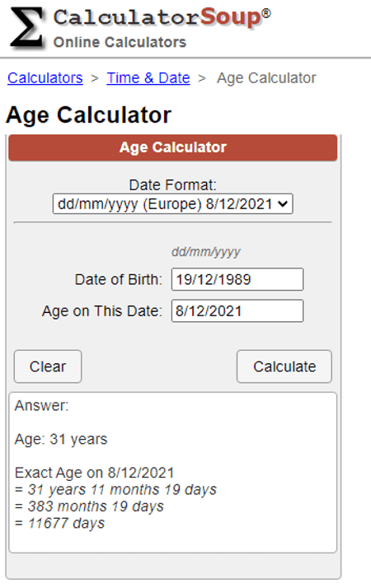Click the Online Calculators tagline
Screen dimensions: 371x588
click(x=120, y=42)
